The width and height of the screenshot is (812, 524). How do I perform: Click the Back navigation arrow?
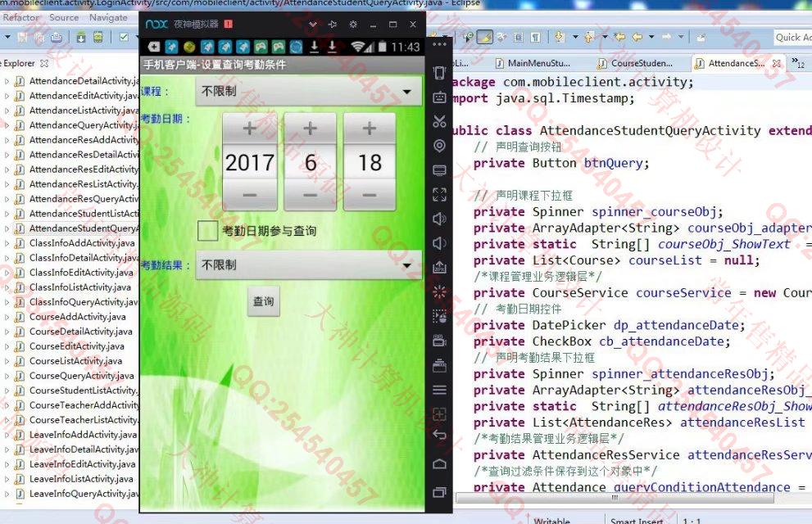pos(637,37)
